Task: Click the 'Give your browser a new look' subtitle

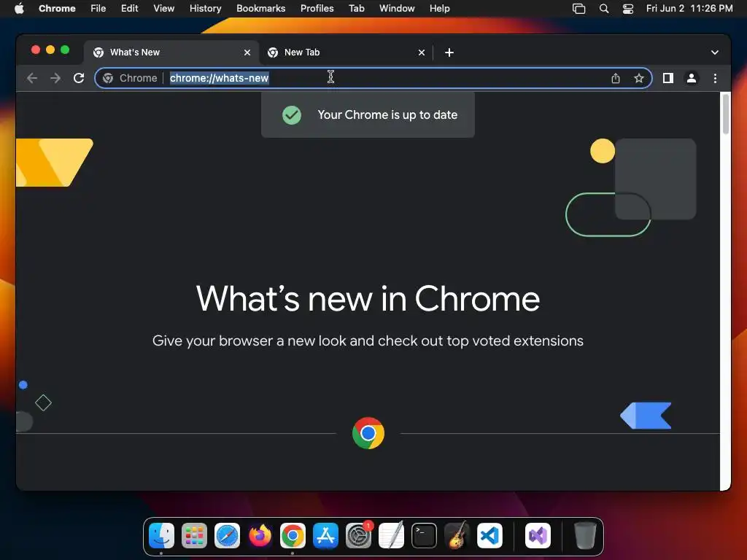Action: coord(368,341)
